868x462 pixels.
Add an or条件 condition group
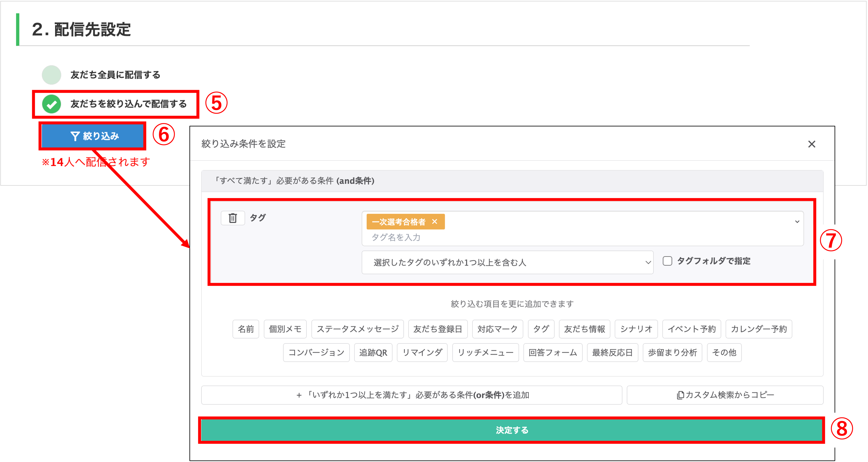tap(411, 395)
